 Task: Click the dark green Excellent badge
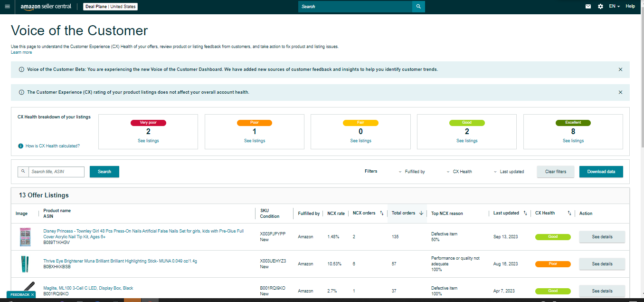click(x=573, y=123)
